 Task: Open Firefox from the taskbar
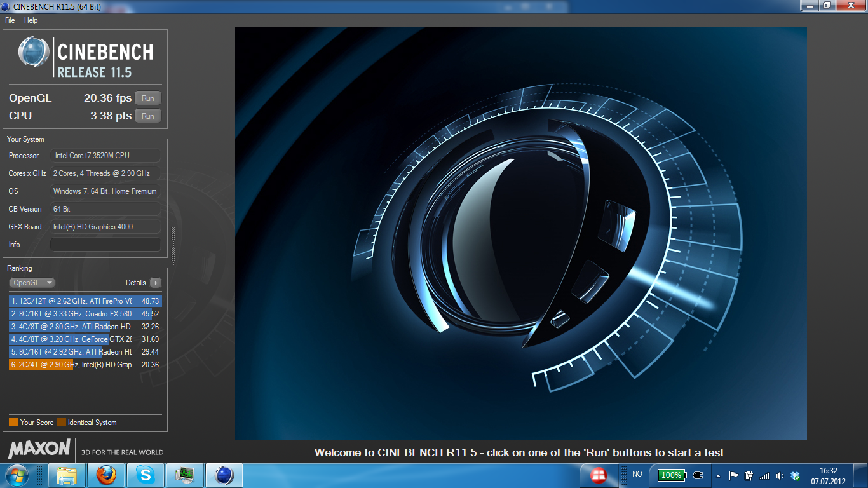click(x=107, y=475)
